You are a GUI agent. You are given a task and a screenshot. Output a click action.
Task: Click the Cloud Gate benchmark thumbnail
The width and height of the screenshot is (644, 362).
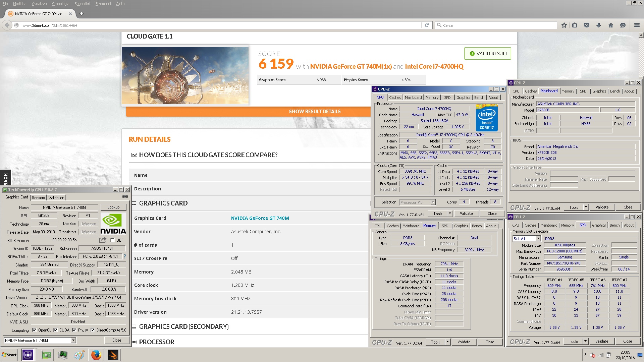[185, 75]
